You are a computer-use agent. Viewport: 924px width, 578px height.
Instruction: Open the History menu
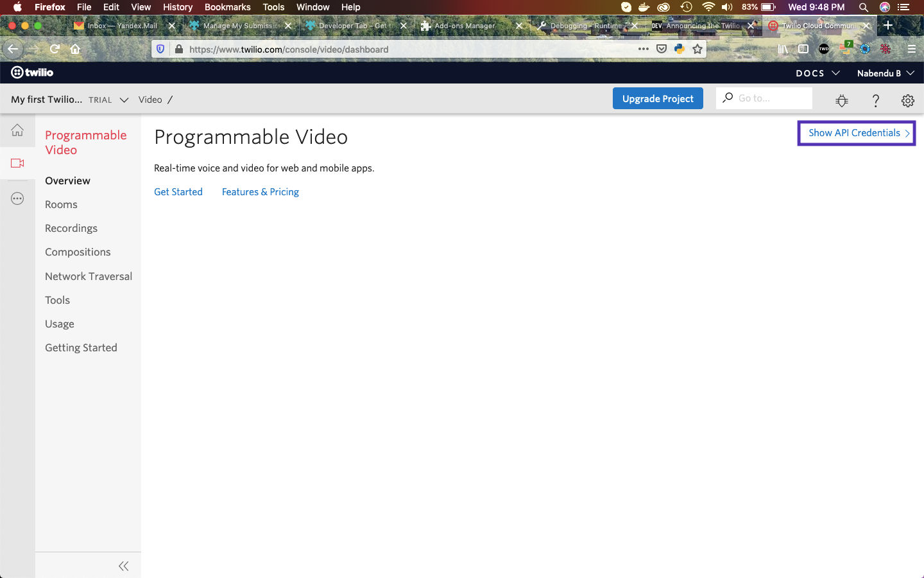(x=177, y=7)
